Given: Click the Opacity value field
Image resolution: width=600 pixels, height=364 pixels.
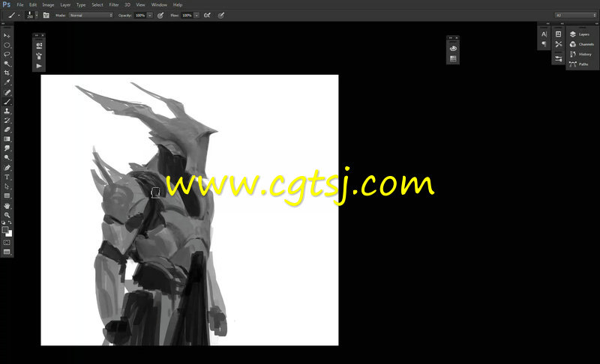Looking at the screenshot, I should pyautogui.click(x=140, y=15).
